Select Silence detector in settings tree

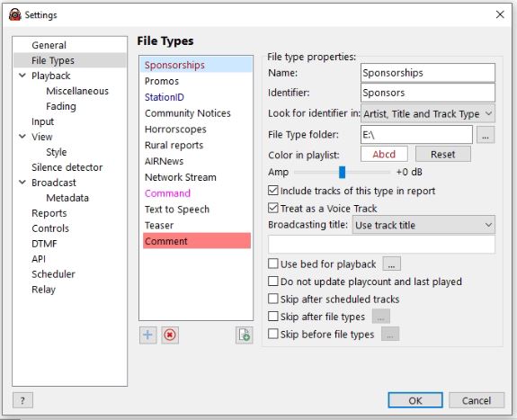click(x=67, y=167)
